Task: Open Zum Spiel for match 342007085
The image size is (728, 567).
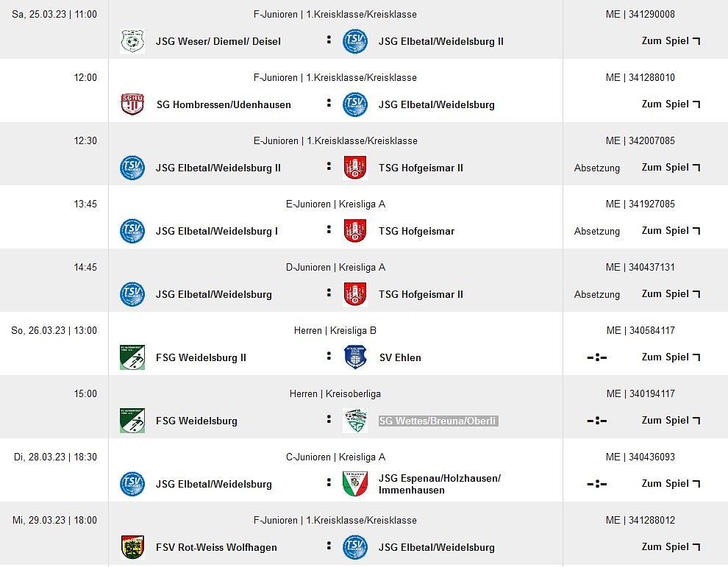Action: point(670,168)
